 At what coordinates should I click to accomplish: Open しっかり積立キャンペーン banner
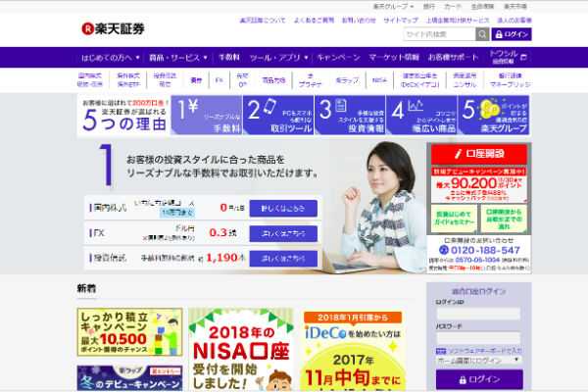129,332
